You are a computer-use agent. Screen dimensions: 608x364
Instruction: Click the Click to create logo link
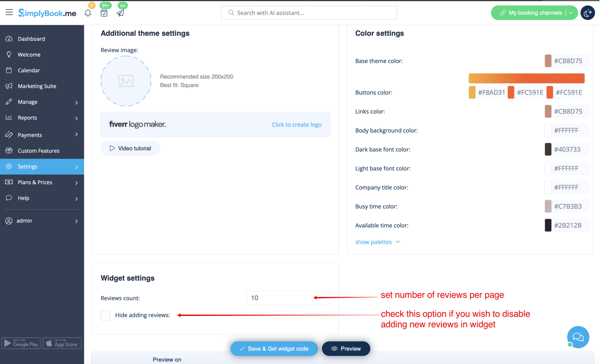(297, 125)
